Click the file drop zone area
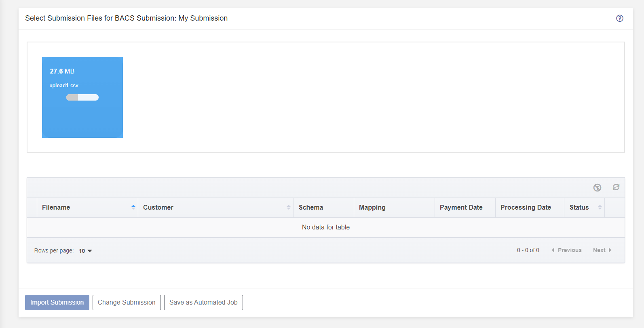Screen dimensions: 644x328 pos(326,97)
